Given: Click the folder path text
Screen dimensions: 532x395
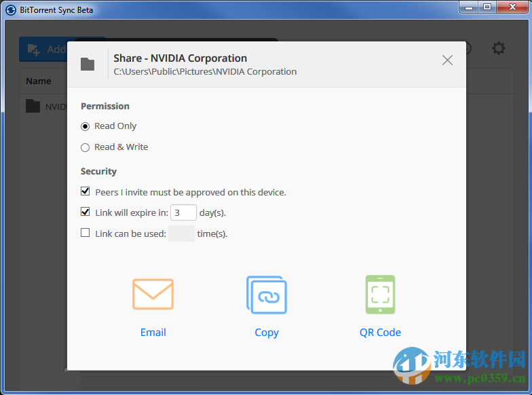Looking at the screenshot, I should (205, 72).
